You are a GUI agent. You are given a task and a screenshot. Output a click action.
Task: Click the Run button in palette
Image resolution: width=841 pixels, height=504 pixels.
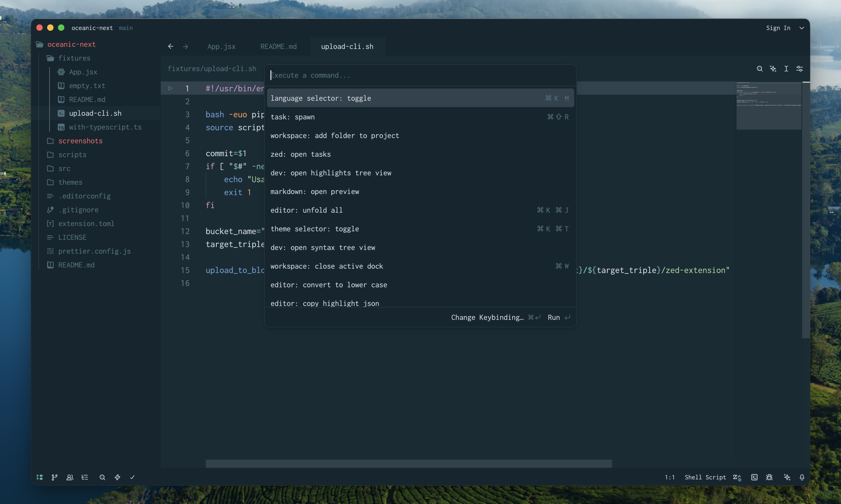(559, 317)
